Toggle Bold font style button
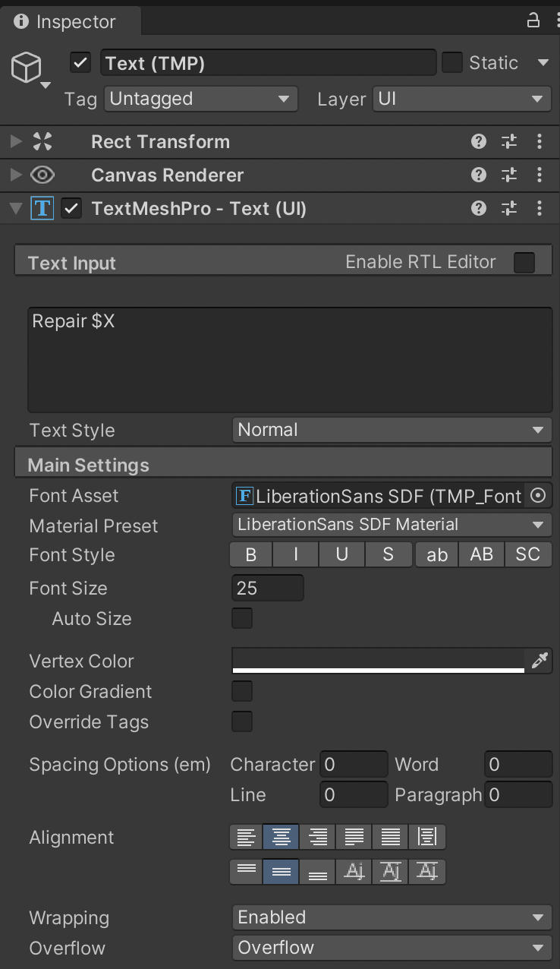Image resolution: width=560 pixels, height=969 pixels. coord(251,555)
